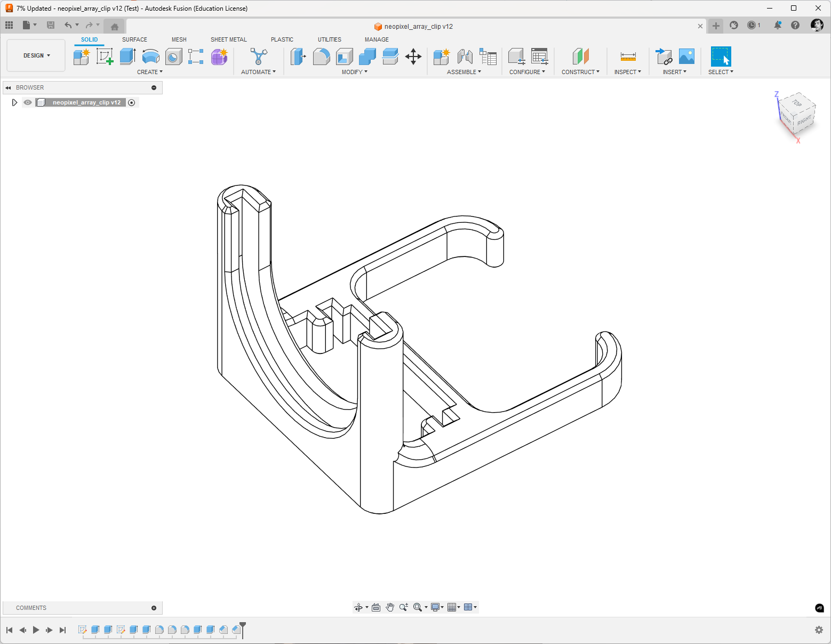Select the timeline end marker

243,630
